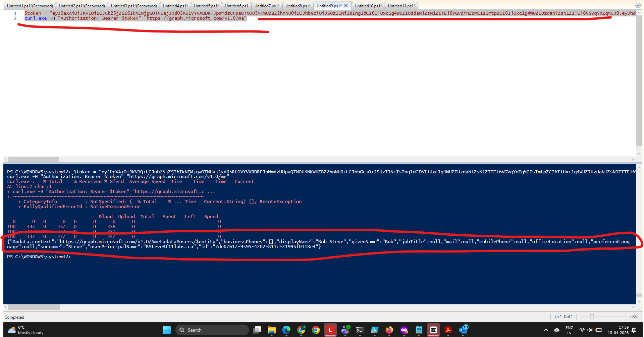The width and height of the screenshot is (644, 337).
Task: Open Adobe Acrobat from the taskbar
Action: click(448, 330)
